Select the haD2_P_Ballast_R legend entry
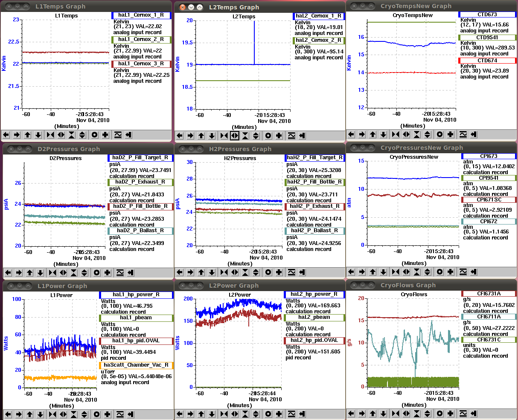 [141, 231]
